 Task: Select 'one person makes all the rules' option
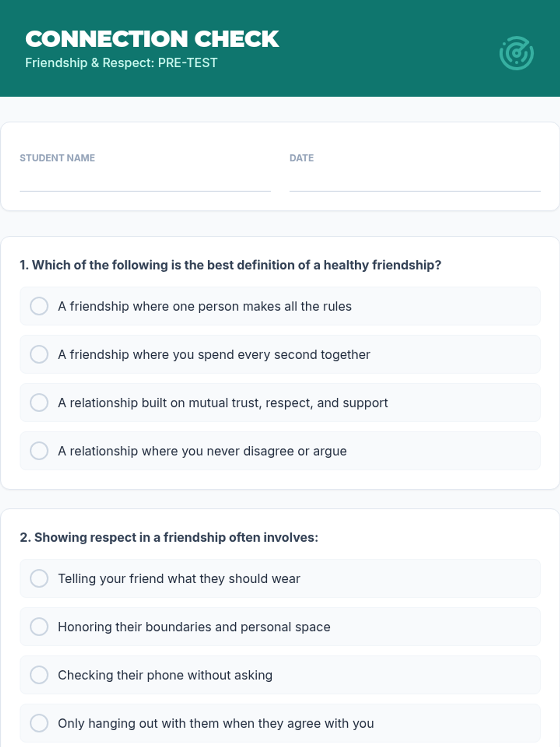280,306
